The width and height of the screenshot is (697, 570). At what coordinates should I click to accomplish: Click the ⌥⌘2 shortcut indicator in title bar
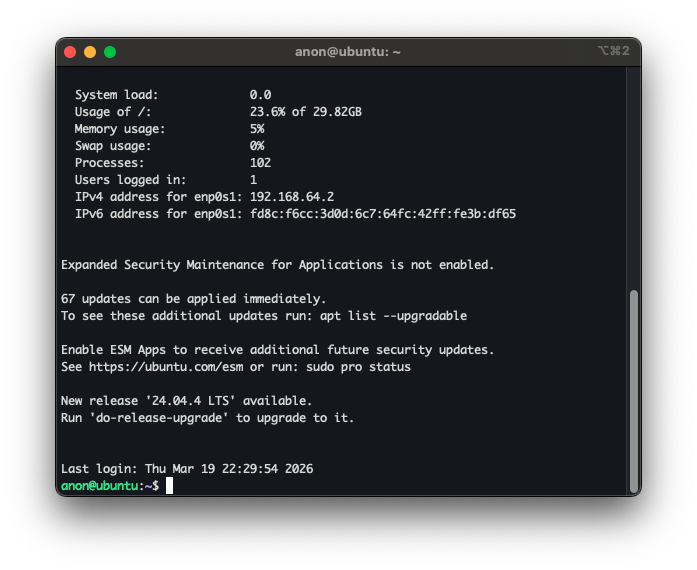click(613, 51)
